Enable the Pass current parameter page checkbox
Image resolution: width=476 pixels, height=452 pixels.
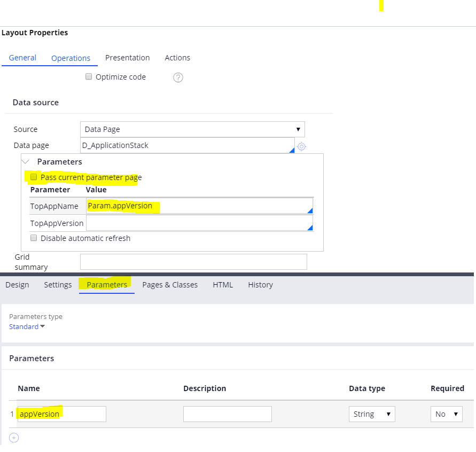point(34,177)
